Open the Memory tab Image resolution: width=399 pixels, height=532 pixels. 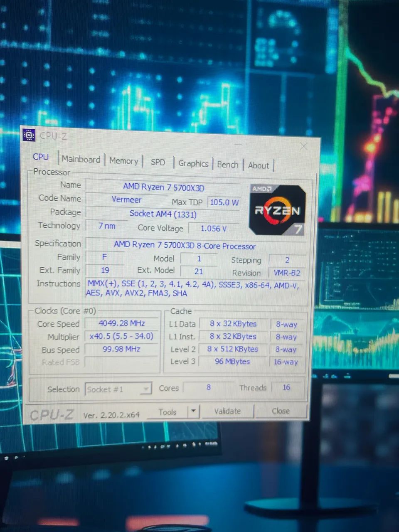tap(123, 161)
